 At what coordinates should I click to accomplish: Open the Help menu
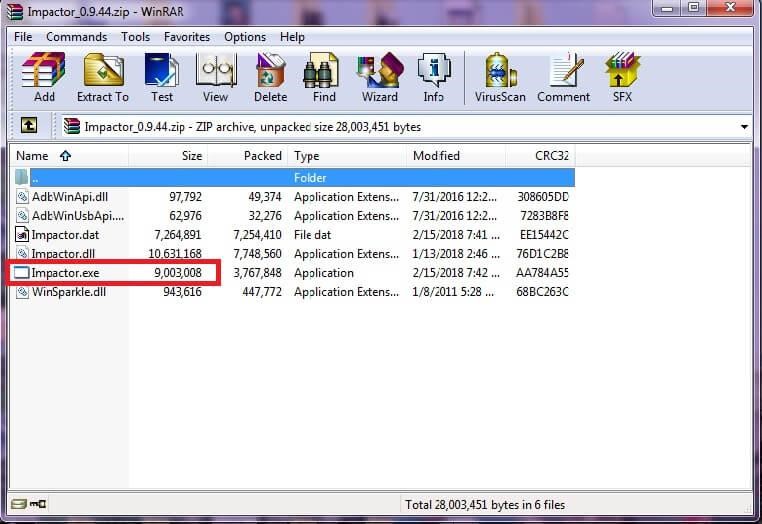click(292, 37)
